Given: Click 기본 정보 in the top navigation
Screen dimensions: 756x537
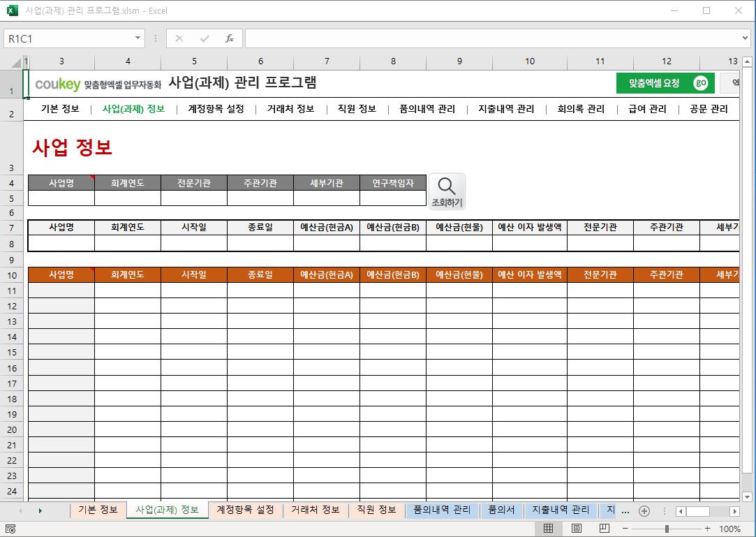Looking at the screenshot, I should (x=60, y=109).
